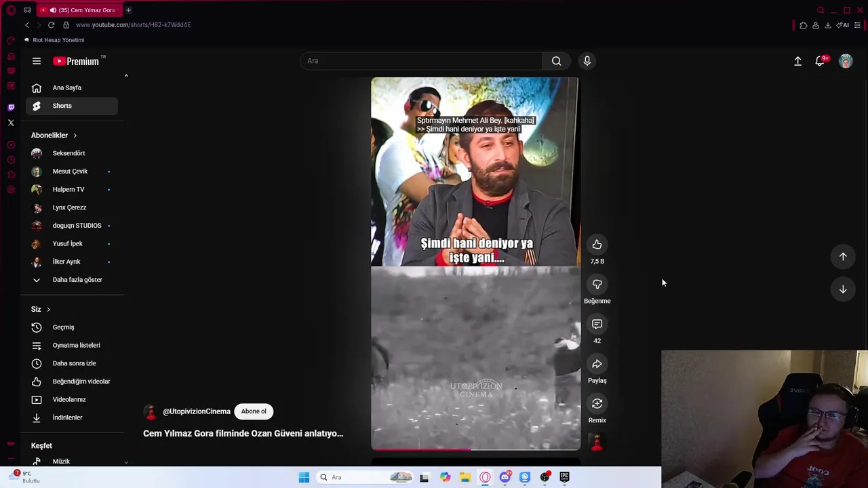Screen dimensions: 868x488
Task: Open Lynx Çerezz subscription channel
Action: (x=72, y=207)
